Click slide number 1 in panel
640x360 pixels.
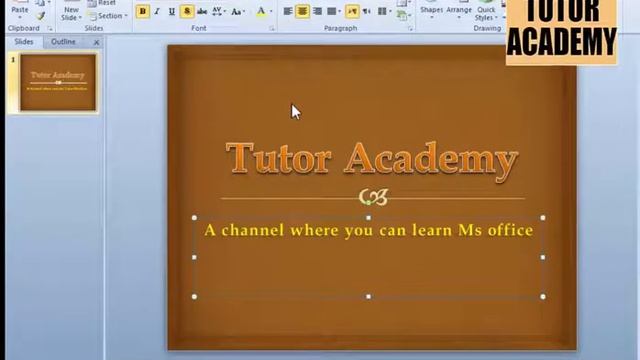[x=13, y=60]
